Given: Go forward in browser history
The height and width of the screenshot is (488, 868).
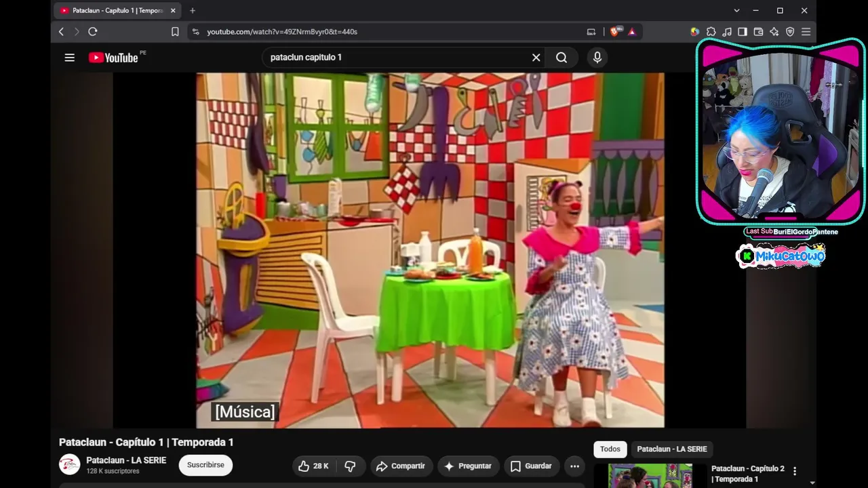Looking at the screenshot, I should pyautogui.click(x=77, y=32).
